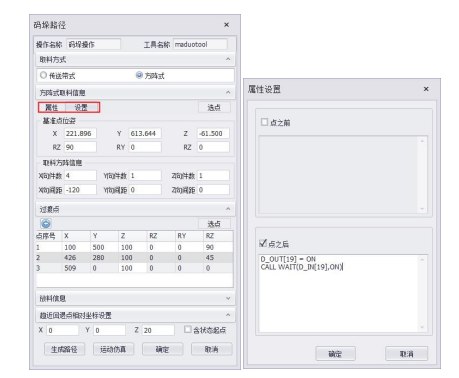
Task: Click the X向件数 field with value 4
Action: [x=80, y=175]
